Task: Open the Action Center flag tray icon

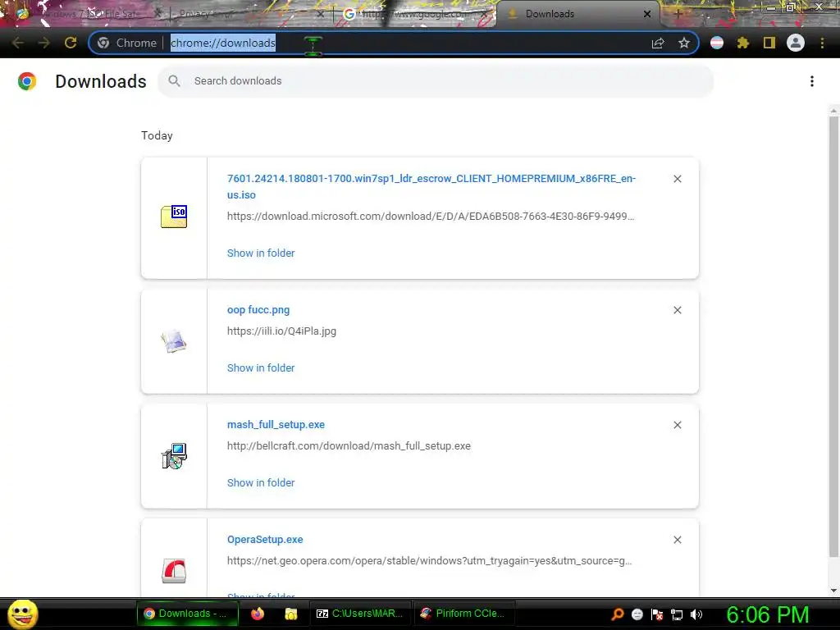Action: (657, 614)
